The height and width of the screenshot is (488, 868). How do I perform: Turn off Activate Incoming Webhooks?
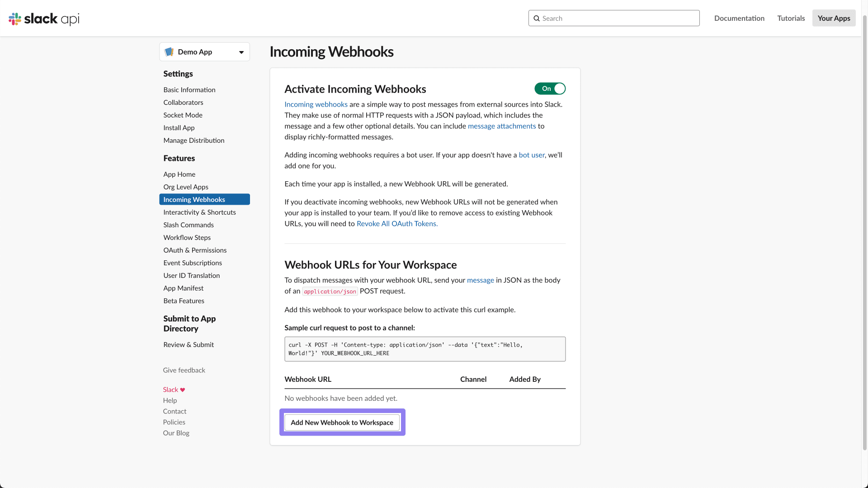(x=550, y=89)
